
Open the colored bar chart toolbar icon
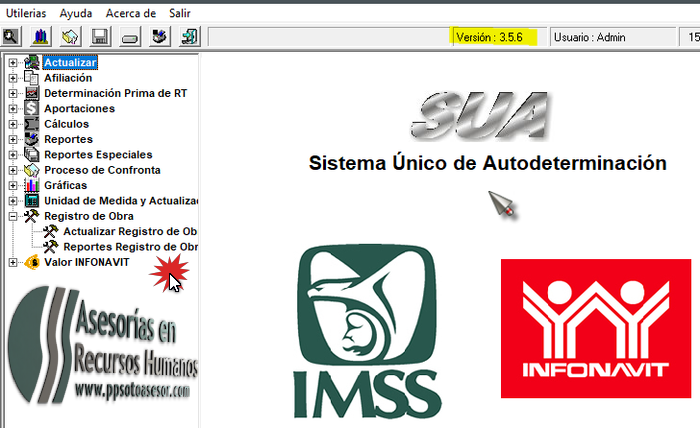(x=40, y=37)
